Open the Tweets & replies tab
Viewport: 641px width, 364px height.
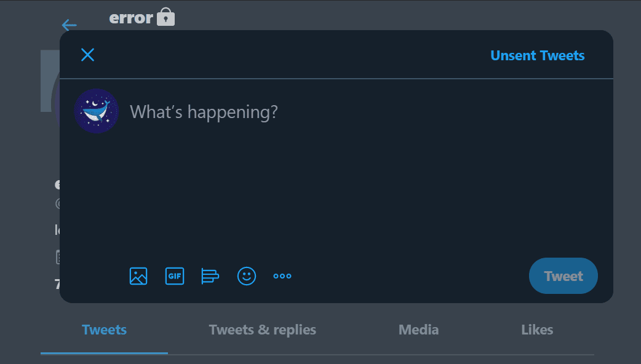pyautogui.click(x=263, y=330)
